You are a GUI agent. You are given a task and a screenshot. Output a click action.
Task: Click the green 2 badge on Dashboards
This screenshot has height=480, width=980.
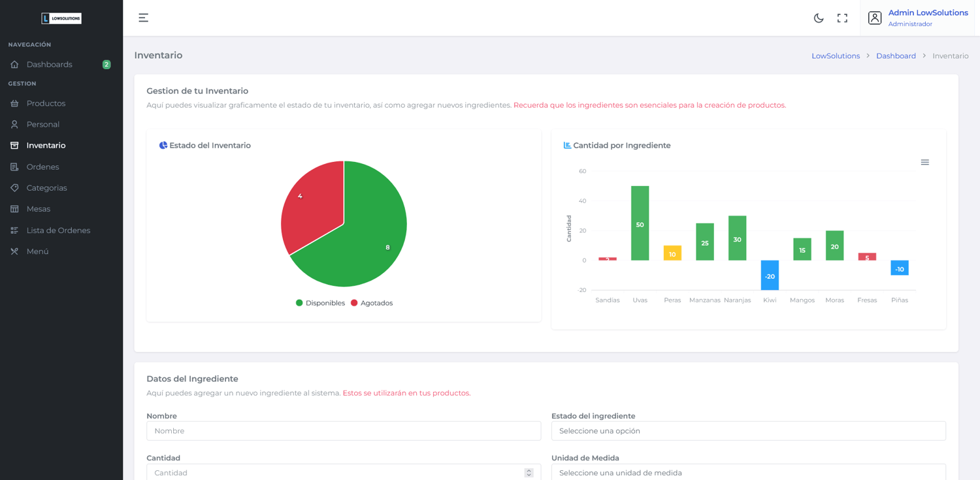tap(106, 65)
